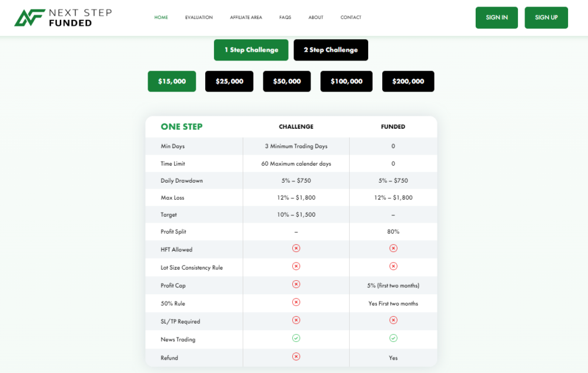Click the Daily Drawdown row label

pos(182,180)
